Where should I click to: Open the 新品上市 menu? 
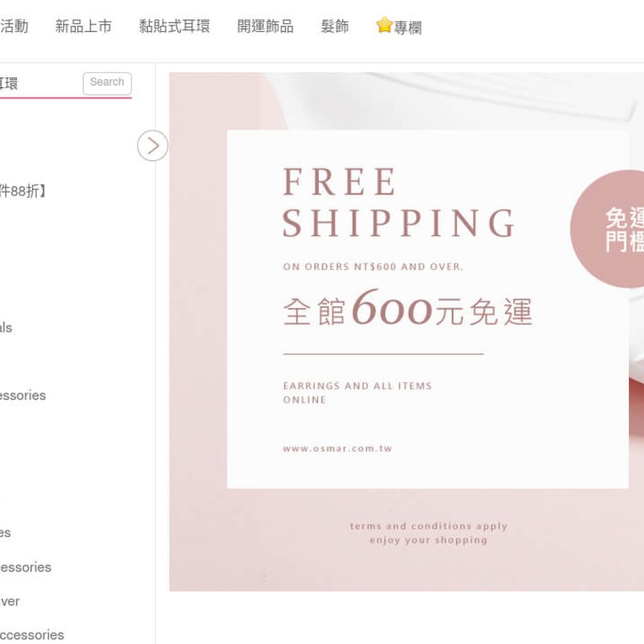(84, 26)
